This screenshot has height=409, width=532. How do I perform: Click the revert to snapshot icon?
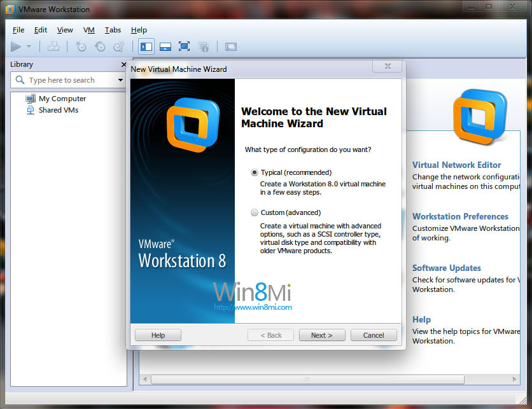[x=100, y=46]
